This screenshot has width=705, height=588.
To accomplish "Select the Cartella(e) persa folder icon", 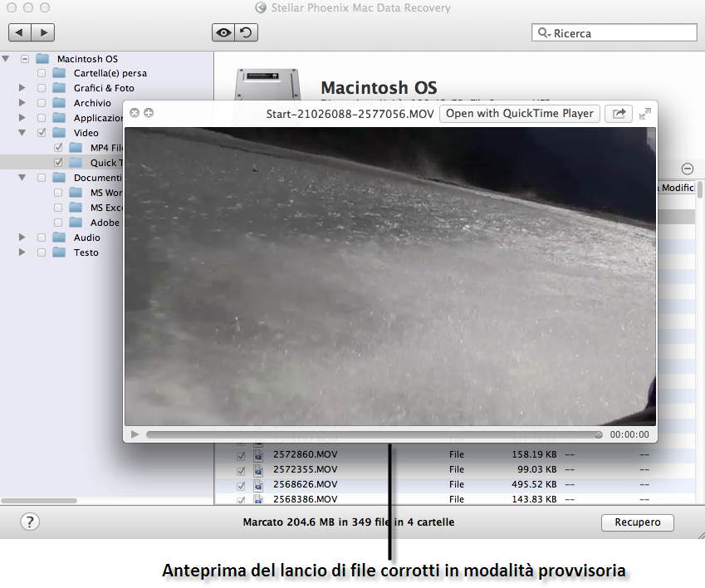I will [x=59, y=73].
